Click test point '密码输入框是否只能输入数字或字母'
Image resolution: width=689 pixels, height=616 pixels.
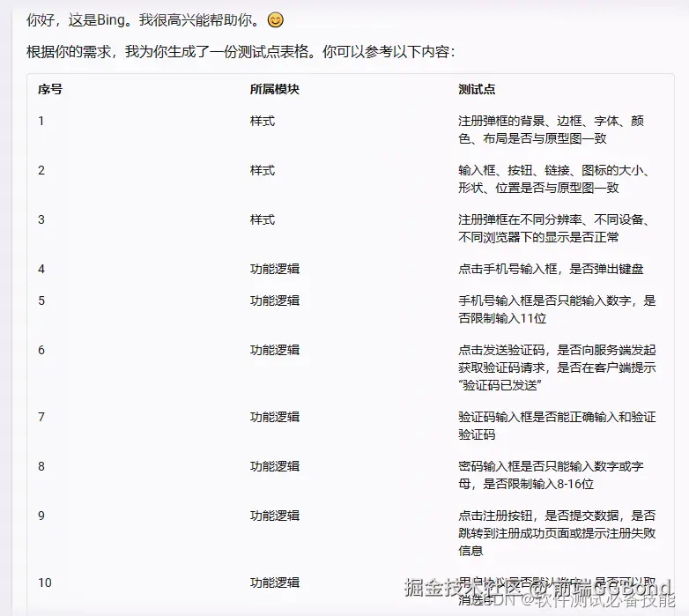tap(551, 475)
